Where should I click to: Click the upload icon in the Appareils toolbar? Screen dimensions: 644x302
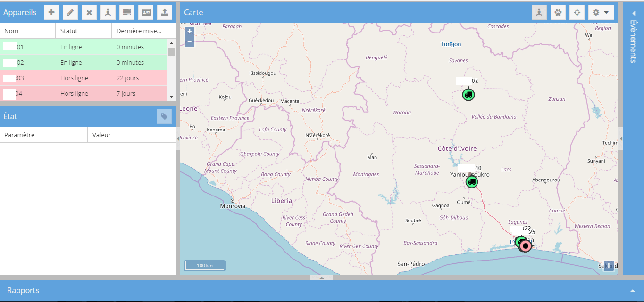[165, 12]
